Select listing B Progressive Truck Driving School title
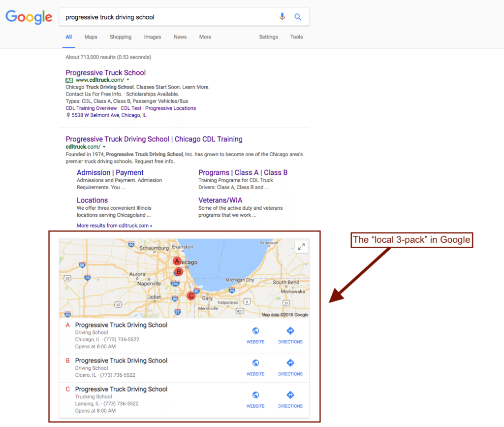 tap(121, 361)
